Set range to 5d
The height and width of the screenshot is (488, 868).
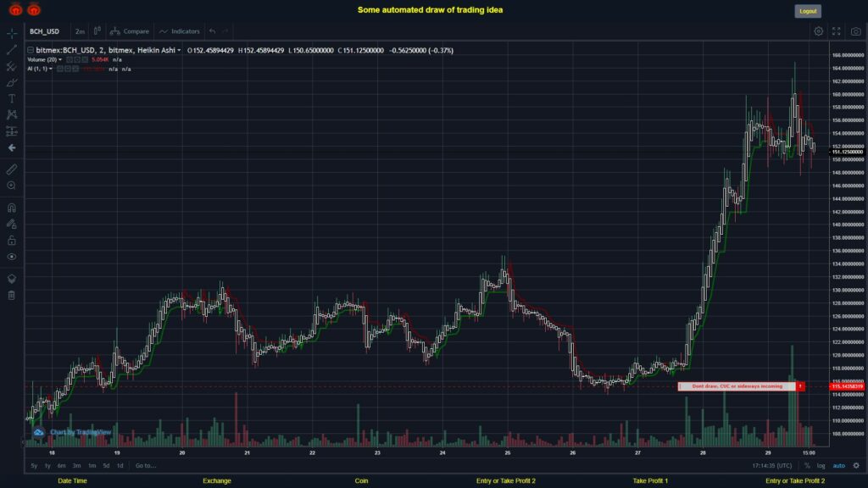pos(106,466)
